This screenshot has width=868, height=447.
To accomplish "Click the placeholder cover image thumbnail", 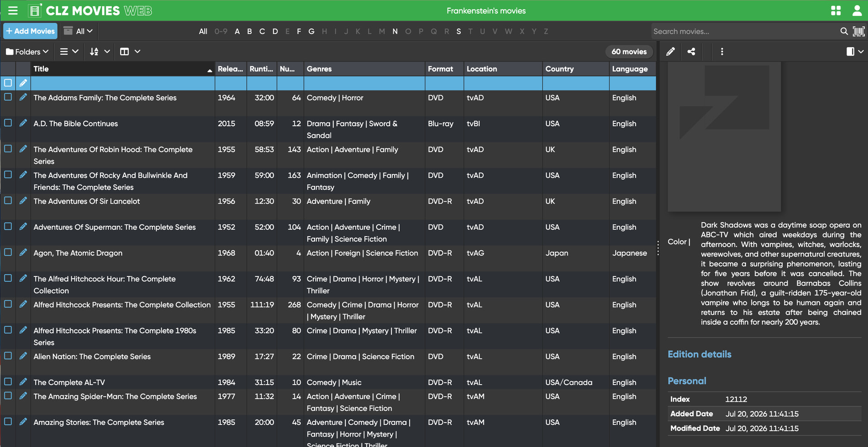I will coord(724,137).
